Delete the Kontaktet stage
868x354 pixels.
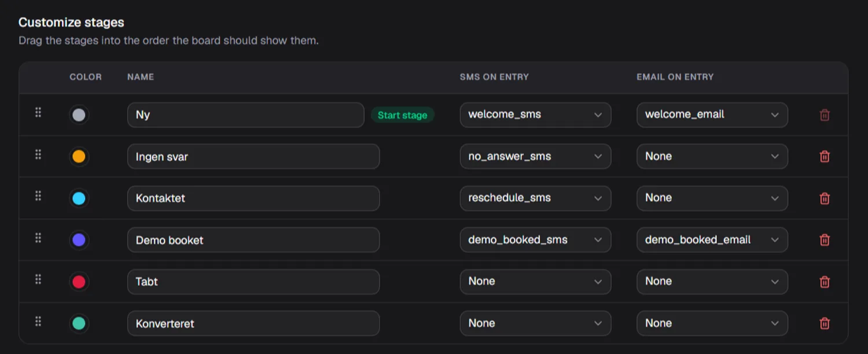coord(825,198)
